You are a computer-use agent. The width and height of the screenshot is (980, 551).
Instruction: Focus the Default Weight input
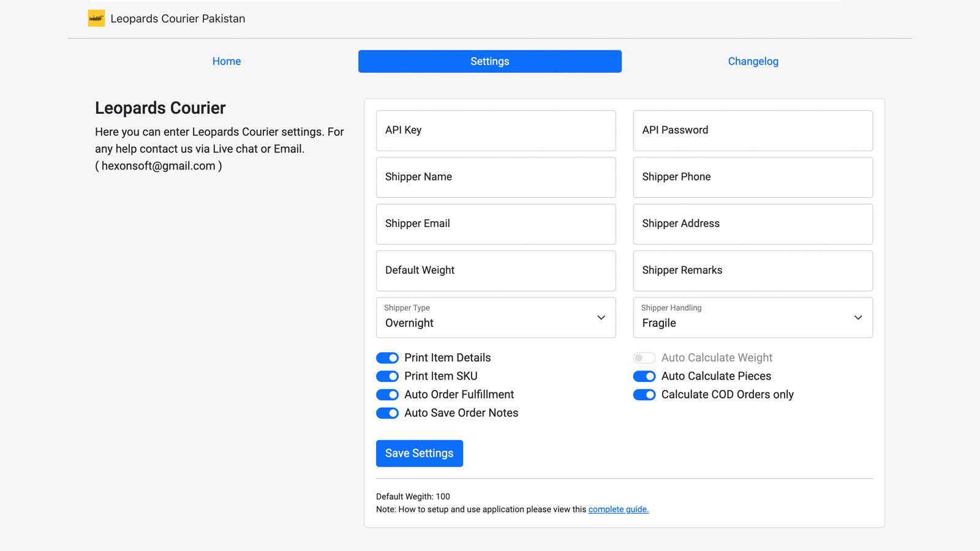496,271
